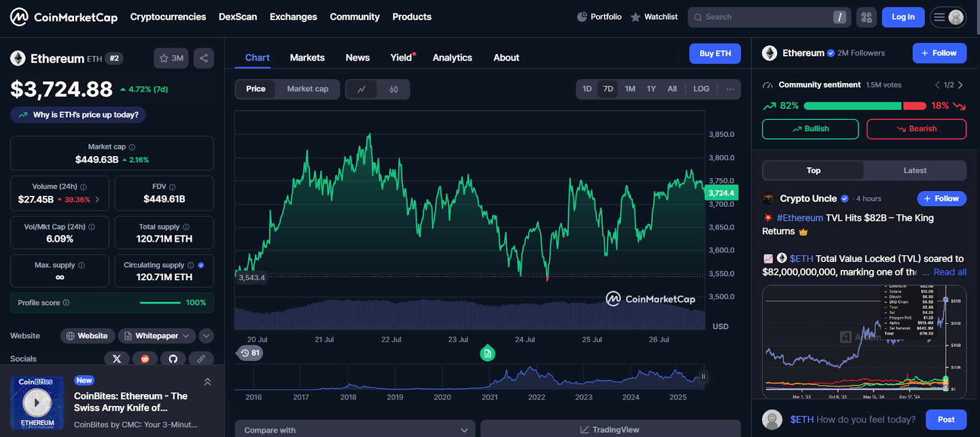Screen dimensions: 980x437
Task: Switch to the About tab
Action: pos(507,58)
